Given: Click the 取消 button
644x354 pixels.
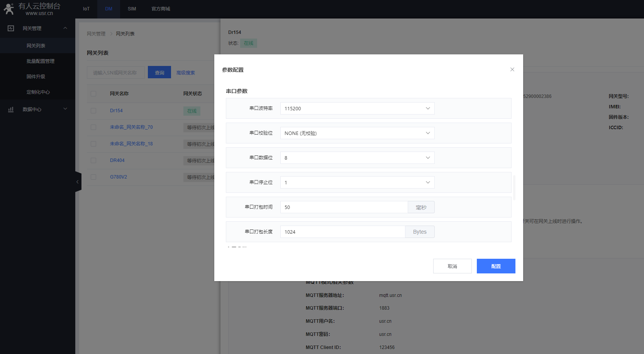Looking at the screenshot, I should (x=452, y=266).
